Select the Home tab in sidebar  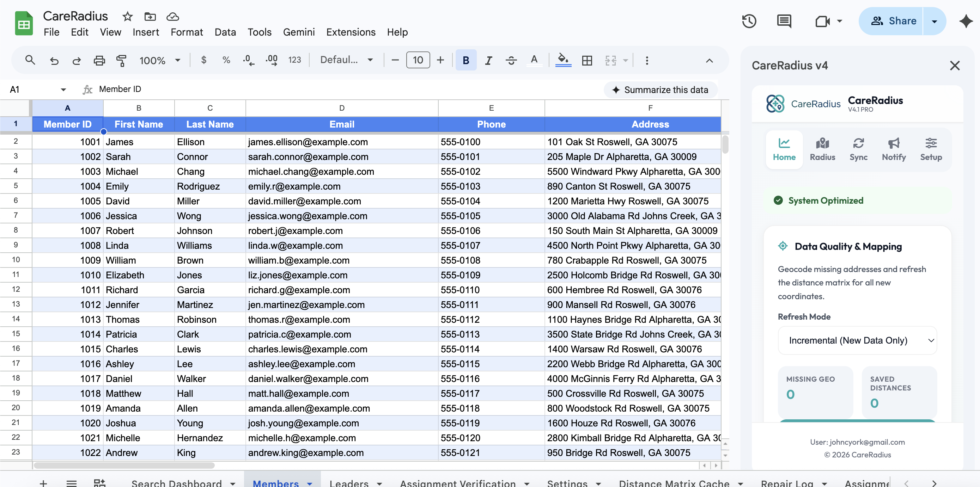click(784, 149)
